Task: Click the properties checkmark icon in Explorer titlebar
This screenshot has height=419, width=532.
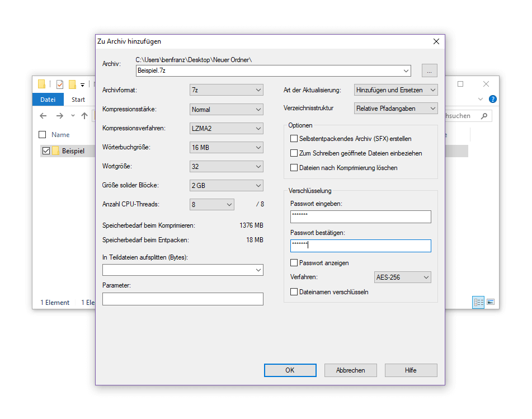Action: point(60,84)
